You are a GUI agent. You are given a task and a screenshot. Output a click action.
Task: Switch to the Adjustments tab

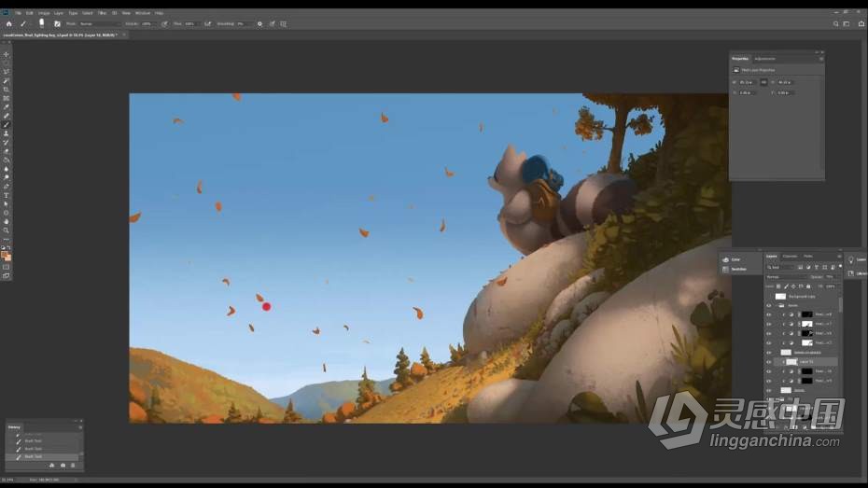pos(764,59)
